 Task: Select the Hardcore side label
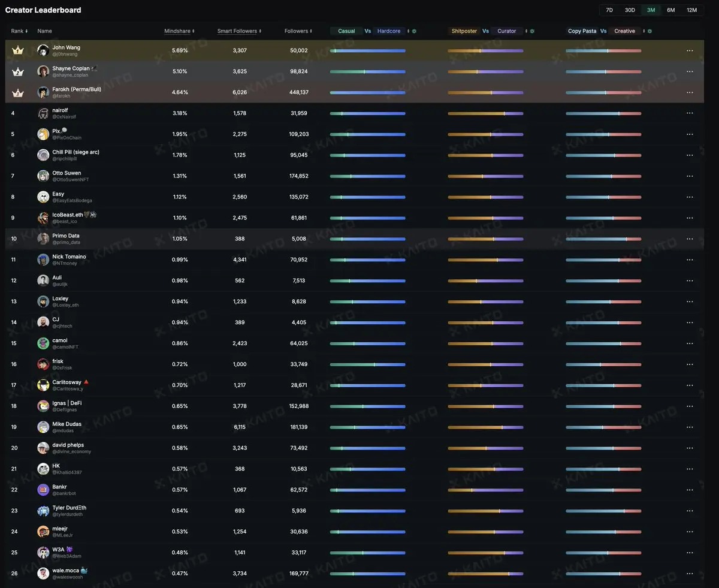[x=389, y=31]
